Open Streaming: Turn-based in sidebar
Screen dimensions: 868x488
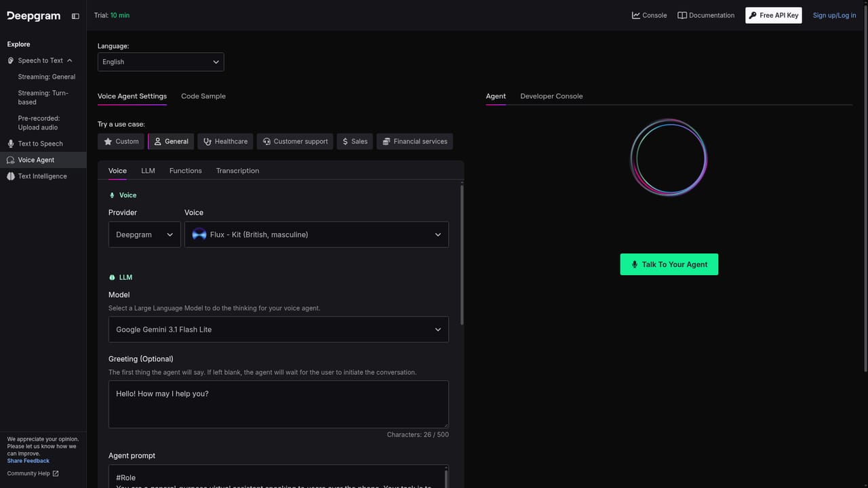pos(43,98)
